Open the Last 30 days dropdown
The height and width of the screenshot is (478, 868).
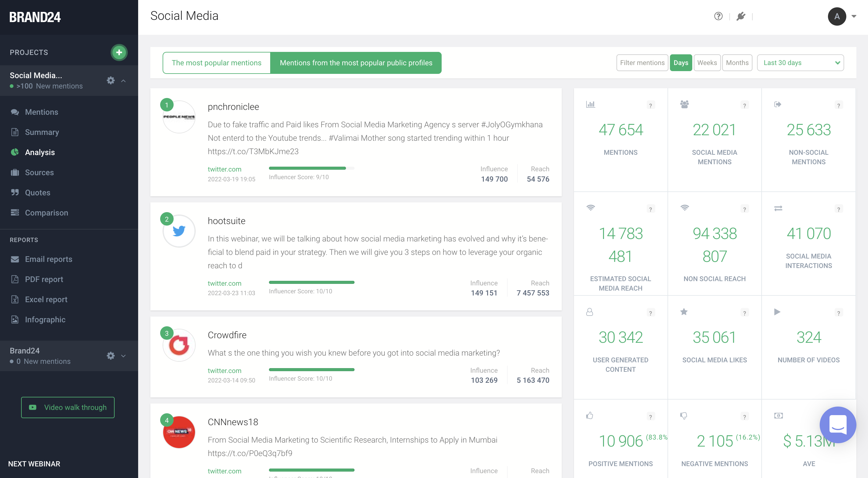(800, 63)
